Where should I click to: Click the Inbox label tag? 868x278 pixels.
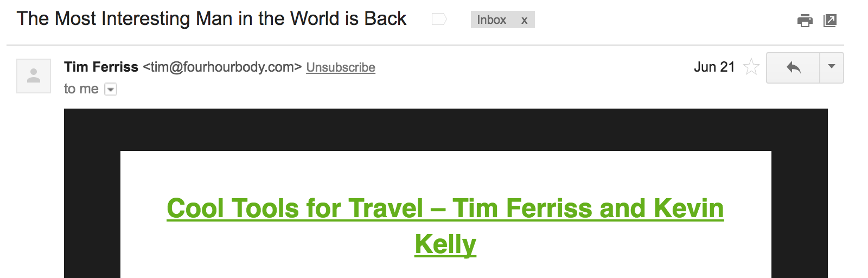(x=492, y=20)
